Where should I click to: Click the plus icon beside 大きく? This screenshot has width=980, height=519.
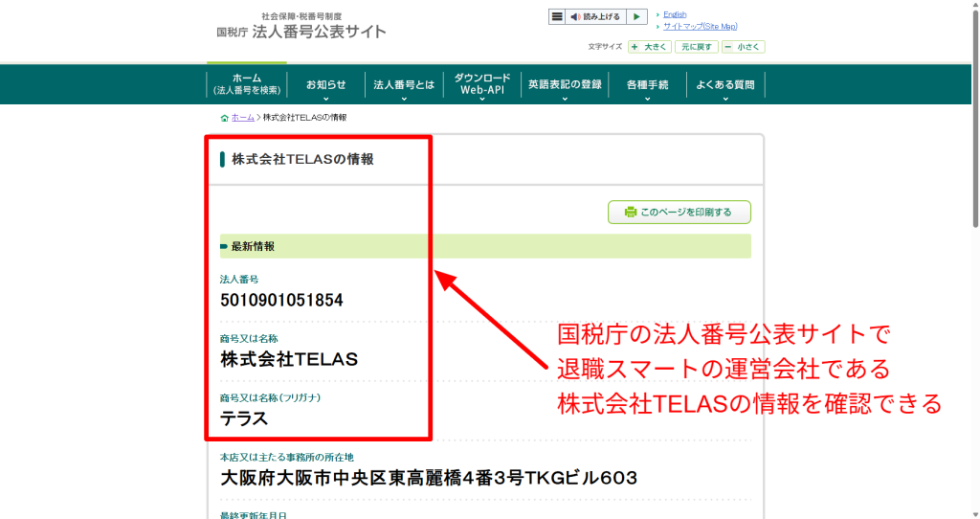pyautogui.click(x=635, y=47)
